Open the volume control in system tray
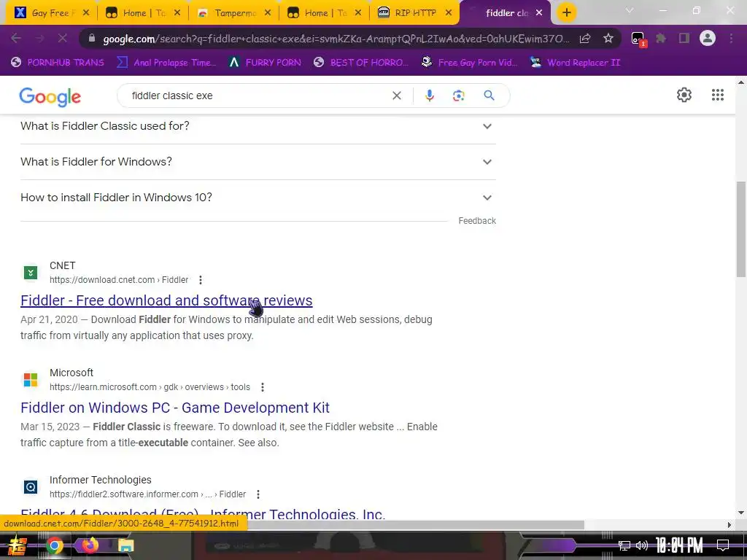The image size is (747, 560). 642,545
